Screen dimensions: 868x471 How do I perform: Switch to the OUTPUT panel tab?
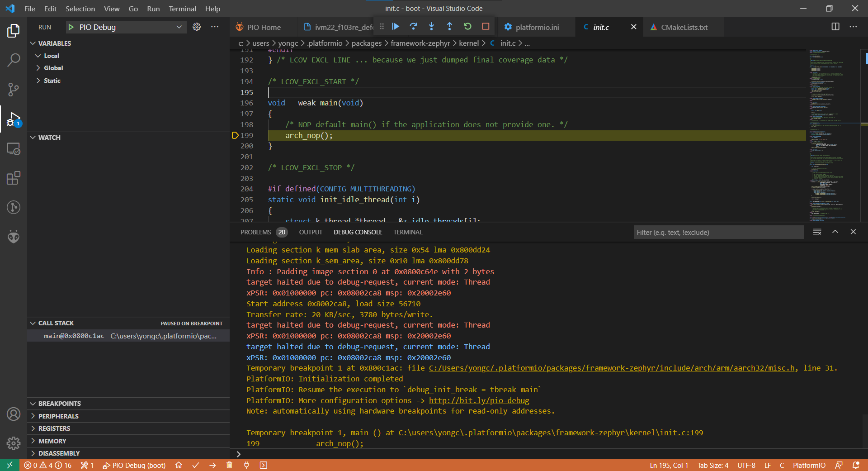311,232
